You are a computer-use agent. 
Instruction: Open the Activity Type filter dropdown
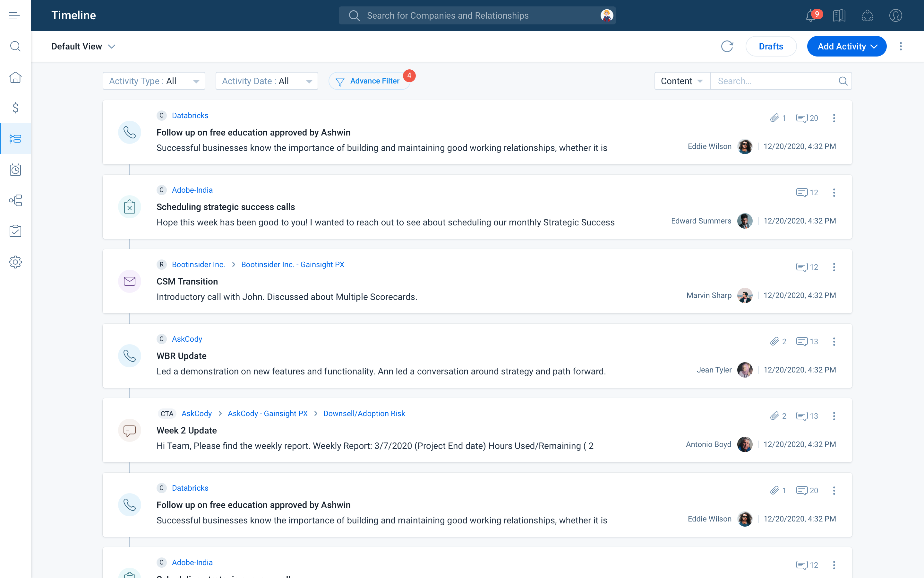click(x=154, y=81)
